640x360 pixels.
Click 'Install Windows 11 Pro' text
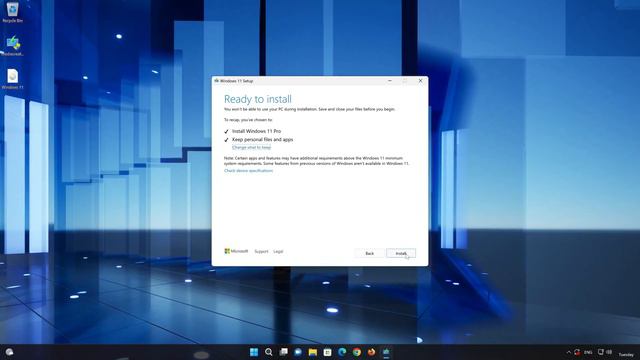[256, 131]
